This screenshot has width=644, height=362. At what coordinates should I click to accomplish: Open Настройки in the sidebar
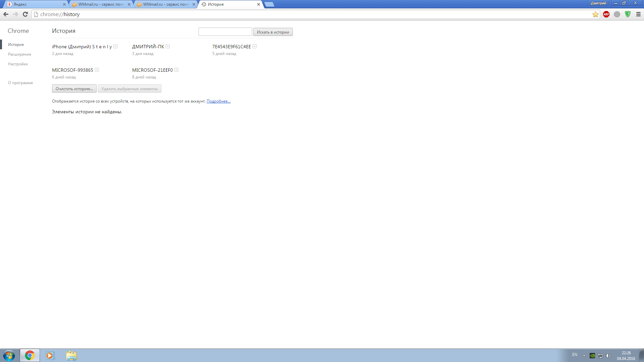18,64
